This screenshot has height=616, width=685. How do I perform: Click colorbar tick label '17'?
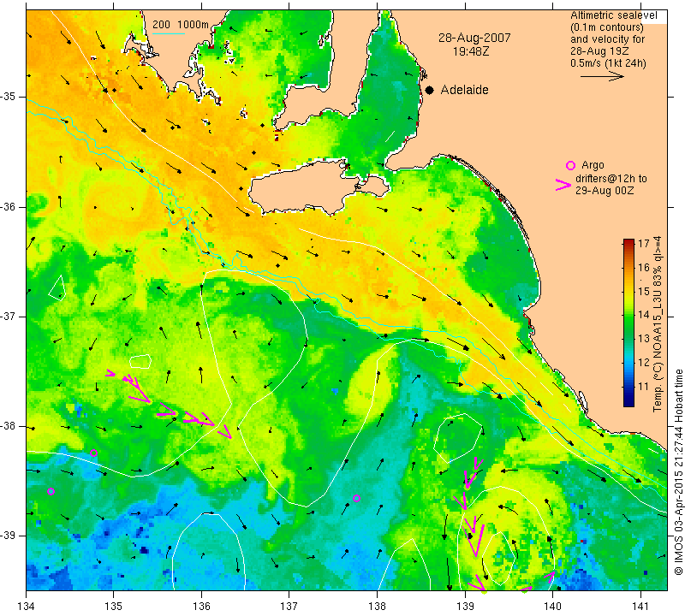click(x=644, y=244)
